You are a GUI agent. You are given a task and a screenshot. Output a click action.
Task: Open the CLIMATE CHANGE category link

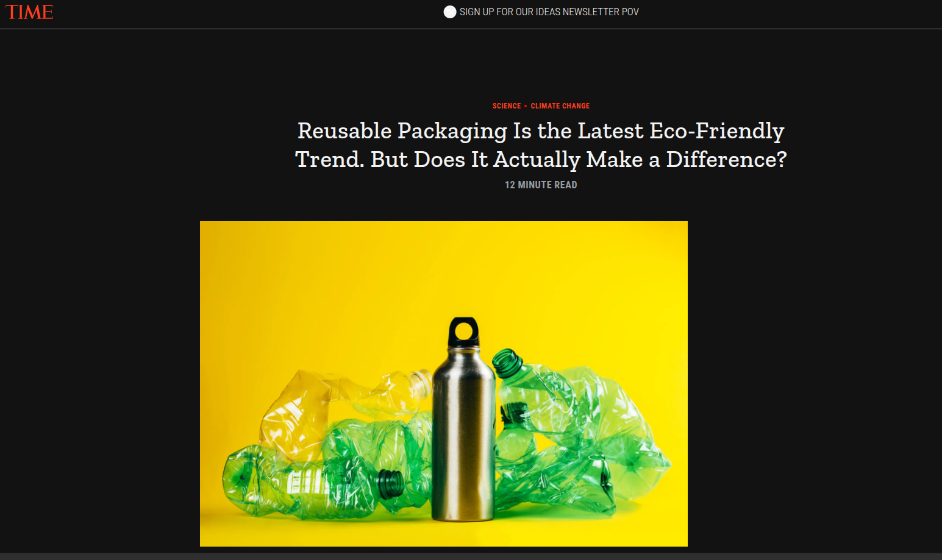point(560,106)
